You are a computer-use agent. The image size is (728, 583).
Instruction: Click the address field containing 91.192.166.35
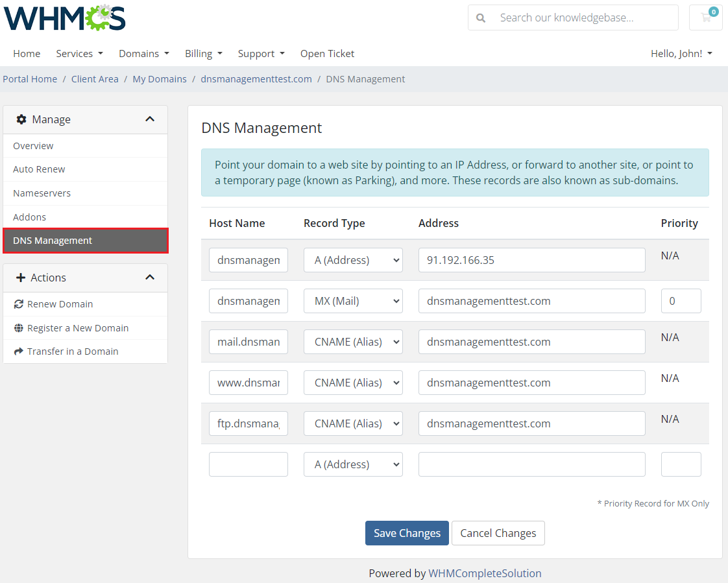tap(531, 260)
